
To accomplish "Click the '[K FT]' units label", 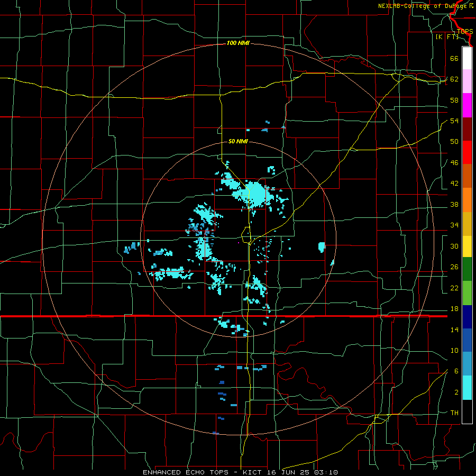I will (447, 36).
